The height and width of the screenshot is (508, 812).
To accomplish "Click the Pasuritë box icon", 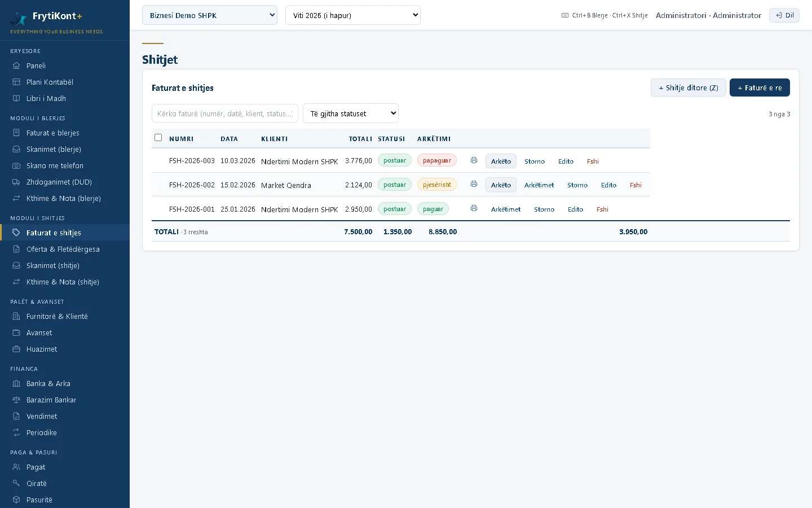I will click(x=16, y=500).
